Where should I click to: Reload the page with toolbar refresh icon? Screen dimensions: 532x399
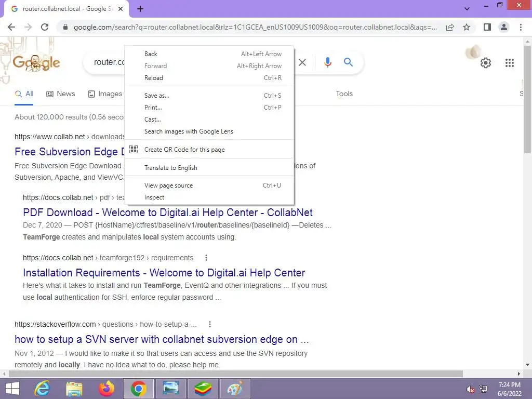pyautogui.click(x=45, y=27)
